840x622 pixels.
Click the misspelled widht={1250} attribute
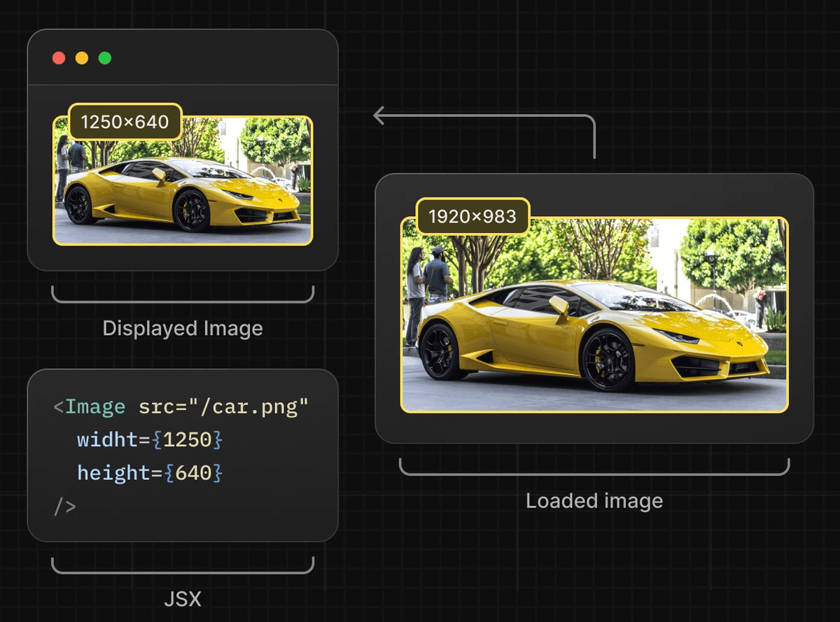[x=150, y=440]
